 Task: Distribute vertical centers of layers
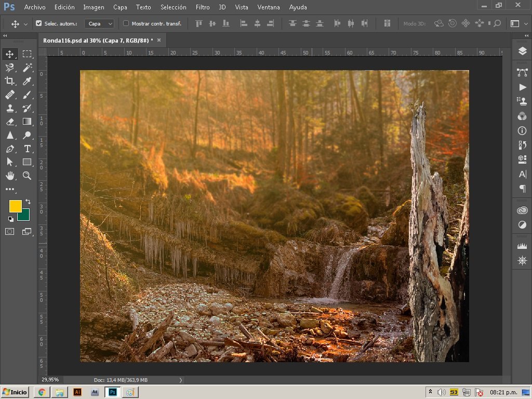[x=305, y=23]
